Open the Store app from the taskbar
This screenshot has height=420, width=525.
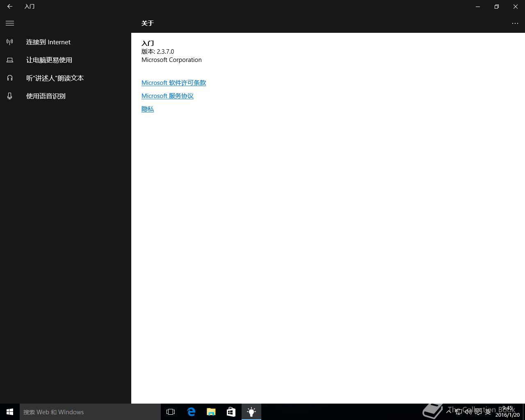[x=231, y=412]
